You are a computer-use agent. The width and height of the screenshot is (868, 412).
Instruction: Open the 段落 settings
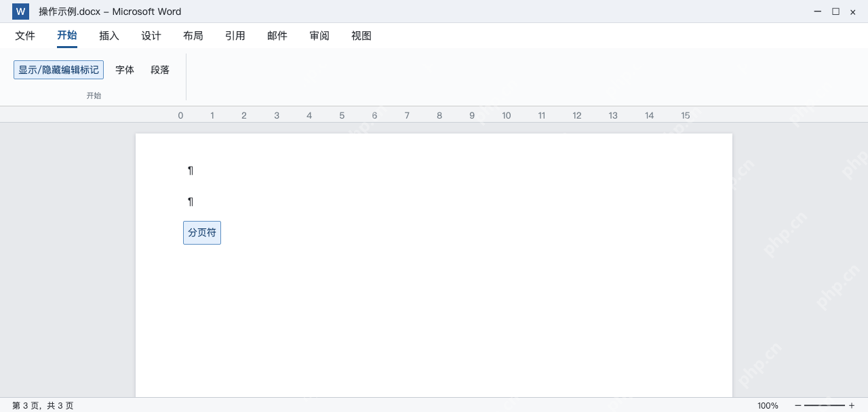160,70
